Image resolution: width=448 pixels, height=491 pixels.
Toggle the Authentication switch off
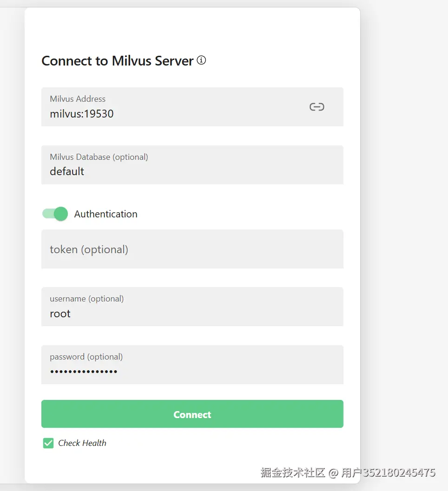(x=55, y=214)
